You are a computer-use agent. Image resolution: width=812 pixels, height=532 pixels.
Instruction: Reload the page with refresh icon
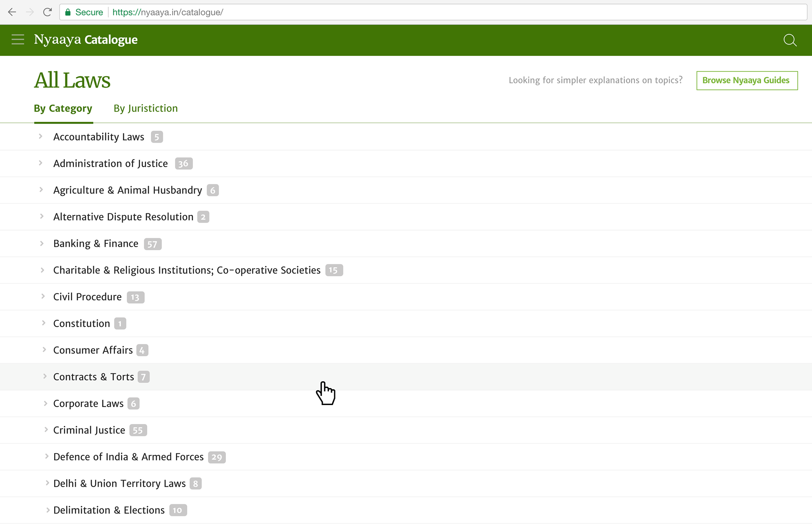[x=47, y=12]
